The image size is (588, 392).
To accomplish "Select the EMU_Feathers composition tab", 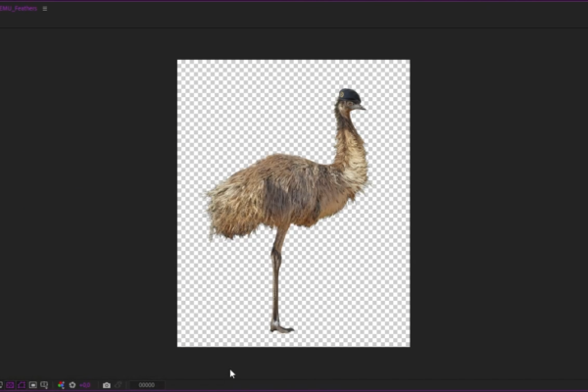I will [20, 8].
